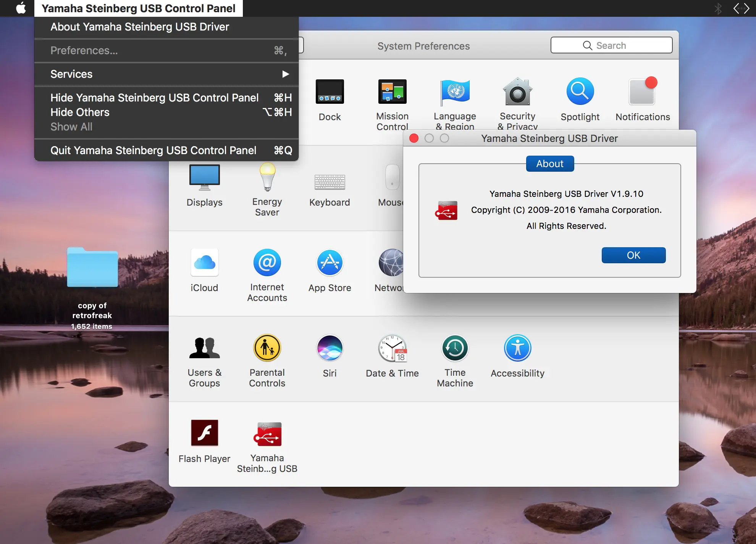Open Users & Groups preferences
756x544 pixels.
coord(205,348)
